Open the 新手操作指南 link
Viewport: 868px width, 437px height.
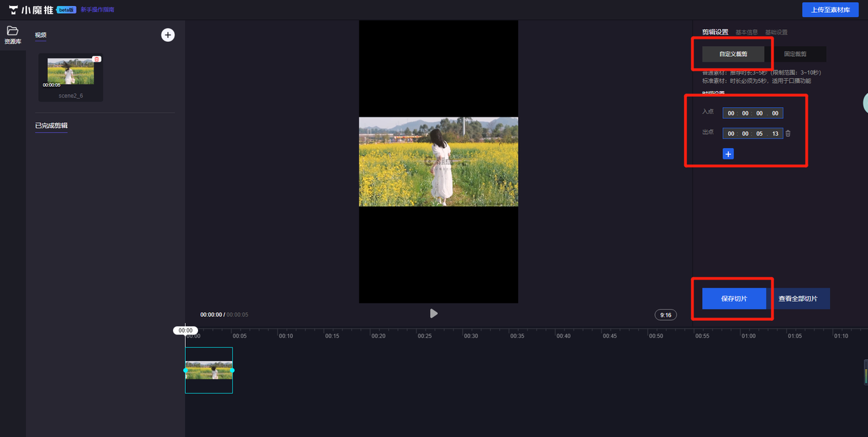click(x=98, y=9)
